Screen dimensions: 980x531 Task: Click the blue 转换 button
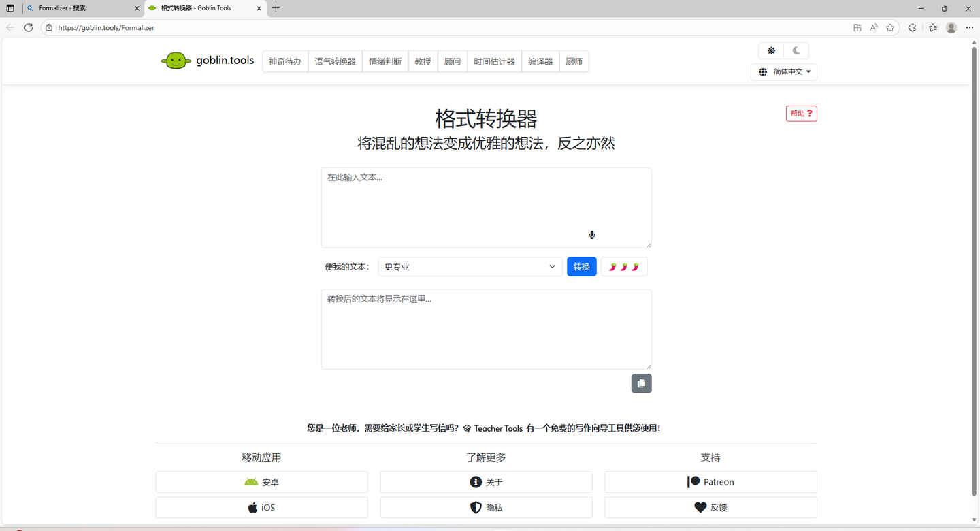pyautogui.click(x=582, y=267)
